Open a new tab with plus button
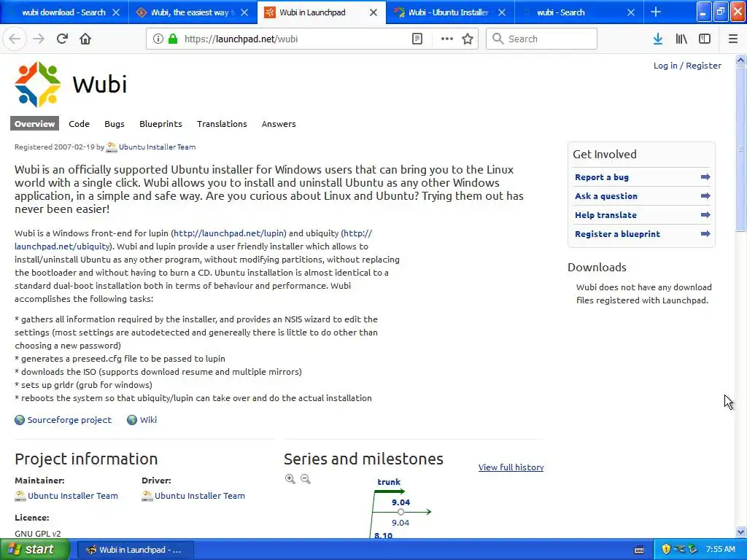This screenshot has width=747, height=560. (656, 12)
